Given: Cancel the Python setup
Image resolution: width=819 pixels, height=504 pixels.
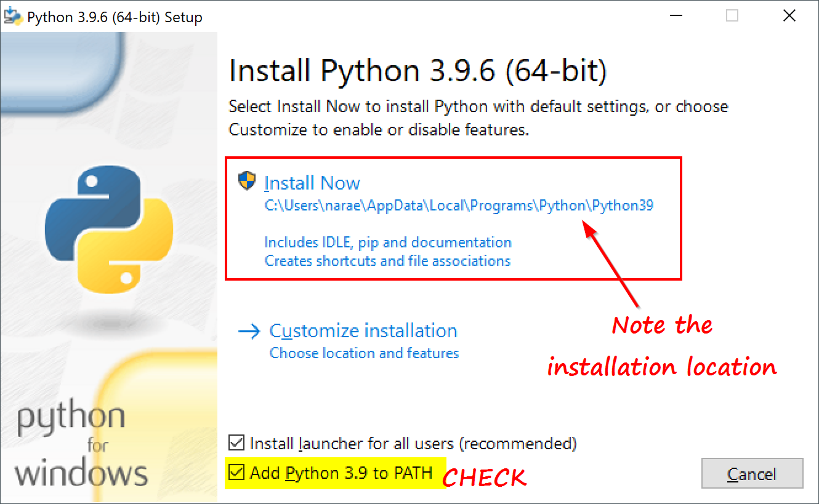Looking at the screenshot, I should coord(752,474).
